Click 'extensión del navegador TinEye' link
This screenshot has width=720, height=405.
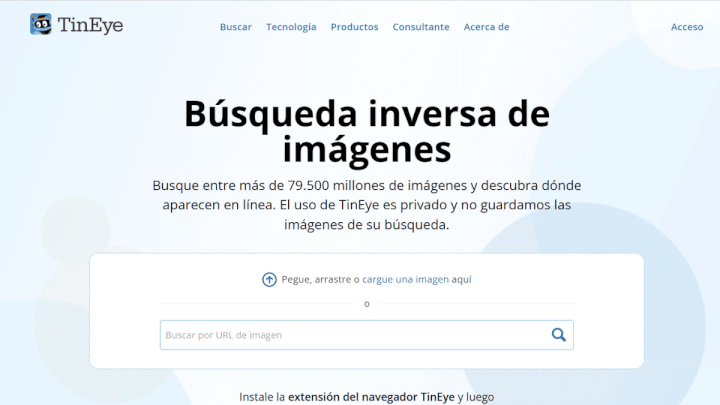(371, 397)
